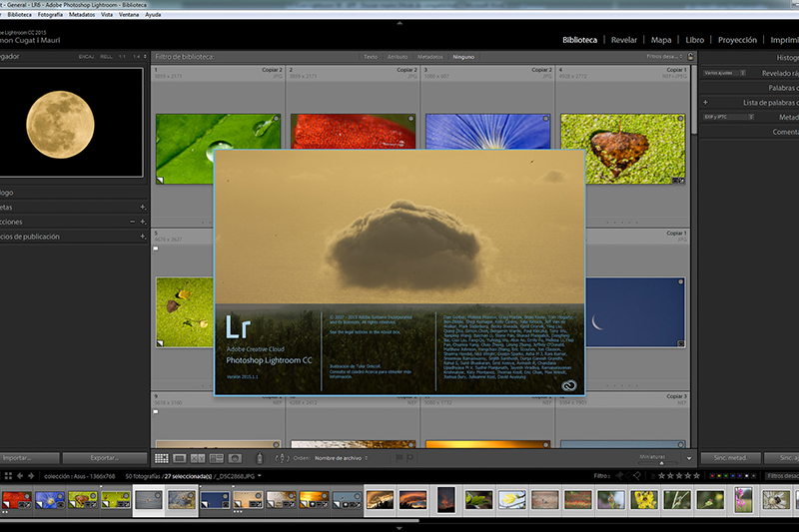799x532 pixels.
Task: Toggle the flag on grid photo 5
Action: [x=156, y=249]
